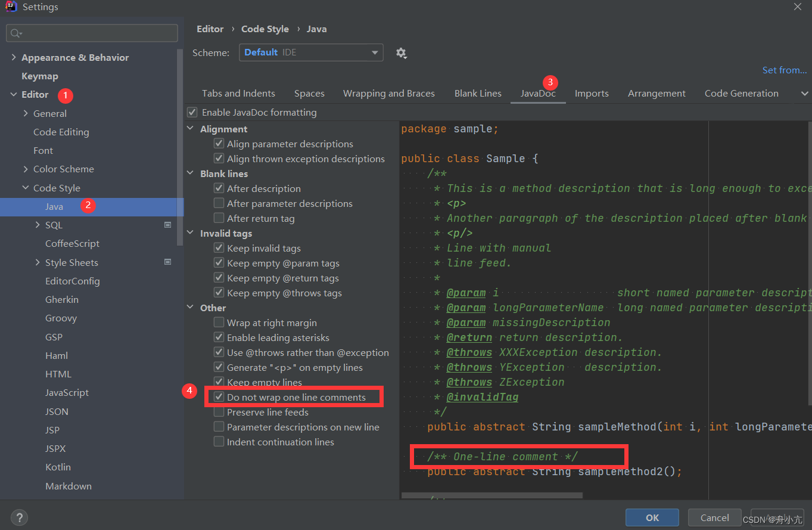Image resolution: width=812 pixels, height=530 pixels.
Task: Click the help question mark icon
Action: [x=19, y=517]
